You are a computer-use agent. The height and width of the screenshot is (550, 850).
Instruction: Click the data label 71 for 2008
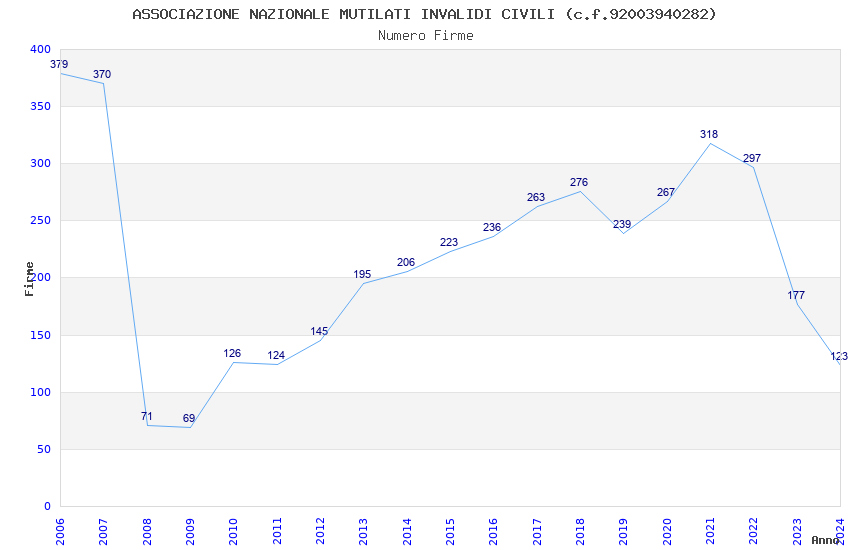(146, 416)
